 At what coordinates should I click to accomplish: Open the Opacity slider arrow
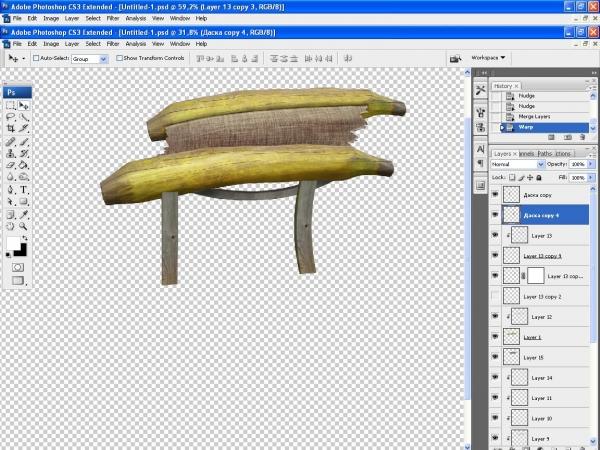point(591,164)
